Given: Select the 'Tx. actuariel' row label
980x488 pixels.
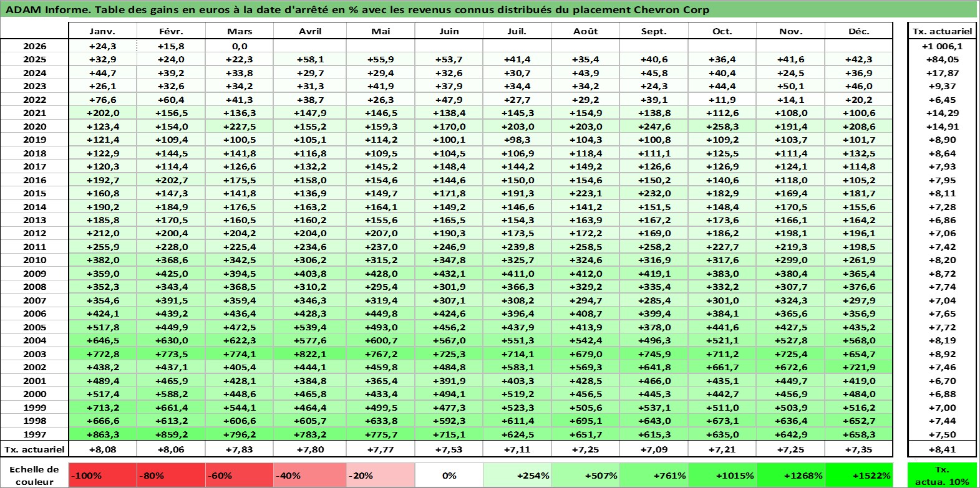Looking at the screenshot, I should pyautogui.click(x=34, y=449).
